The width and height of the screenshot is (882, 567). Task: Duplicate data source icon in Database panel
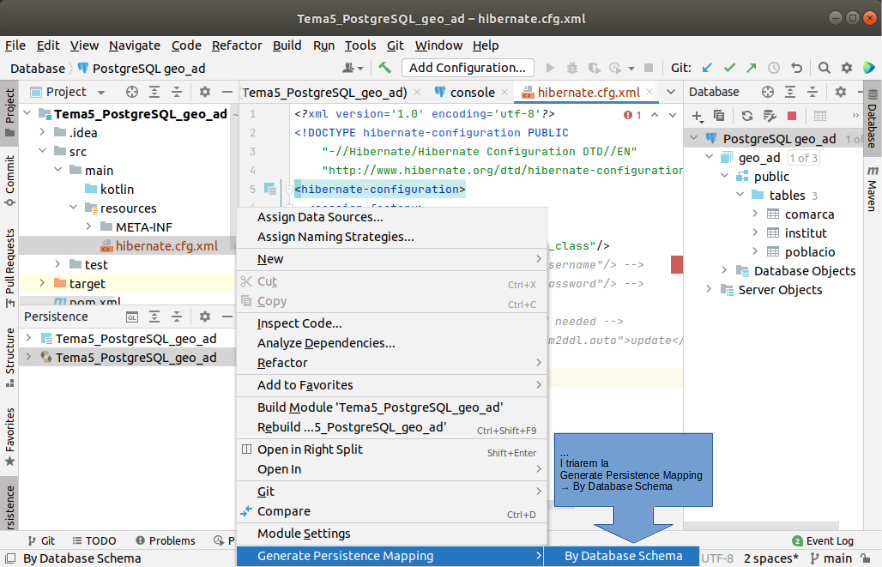tap(719, 116)
